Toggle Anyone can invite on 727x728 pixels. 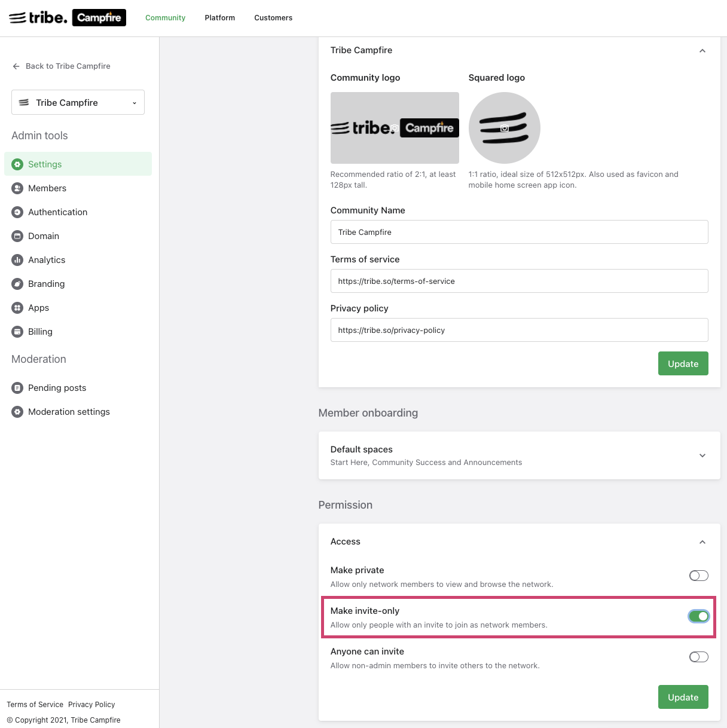point(698,657)
